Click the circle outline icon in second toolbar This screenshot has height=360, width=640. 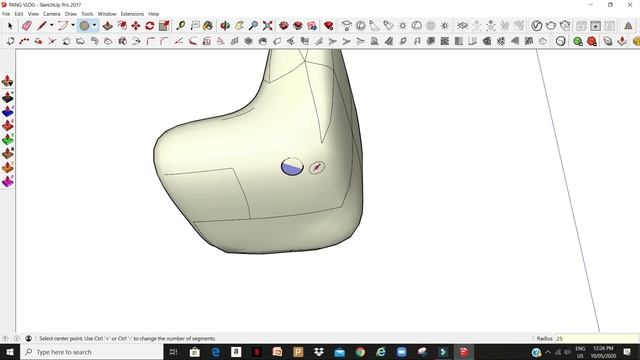561,41
